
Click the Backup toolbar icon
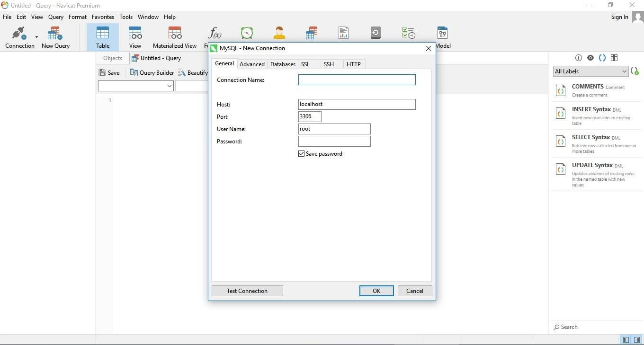pyautogui.click(x=376, y=33)
